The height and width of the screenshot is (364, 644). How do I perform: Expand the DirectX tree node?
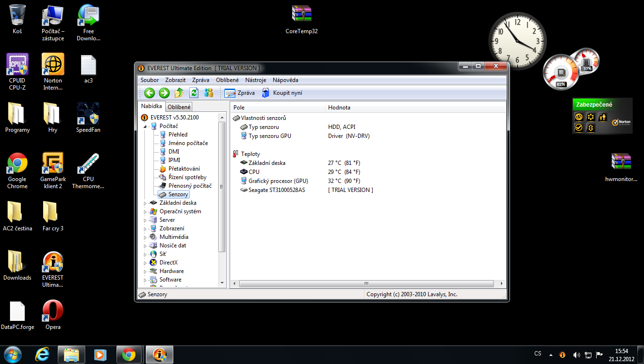145,263
